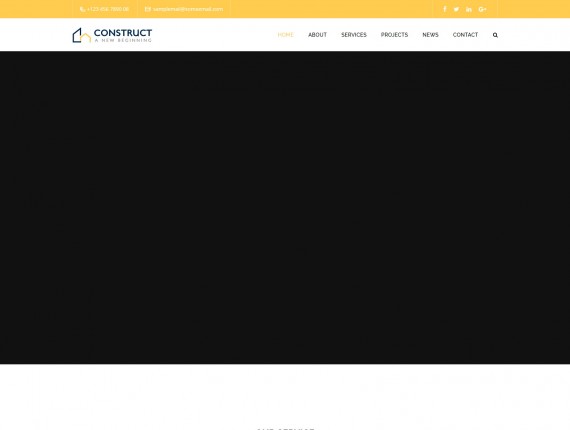570x430 pixels.
Task: Open the News menu item
Action: (x=430, y=35)
